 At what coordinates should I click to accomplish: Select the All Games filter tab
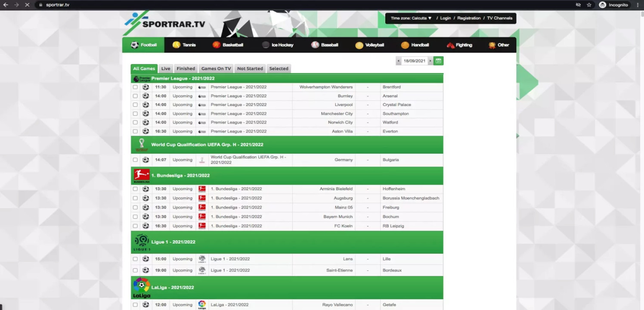[x=144, y=68]
